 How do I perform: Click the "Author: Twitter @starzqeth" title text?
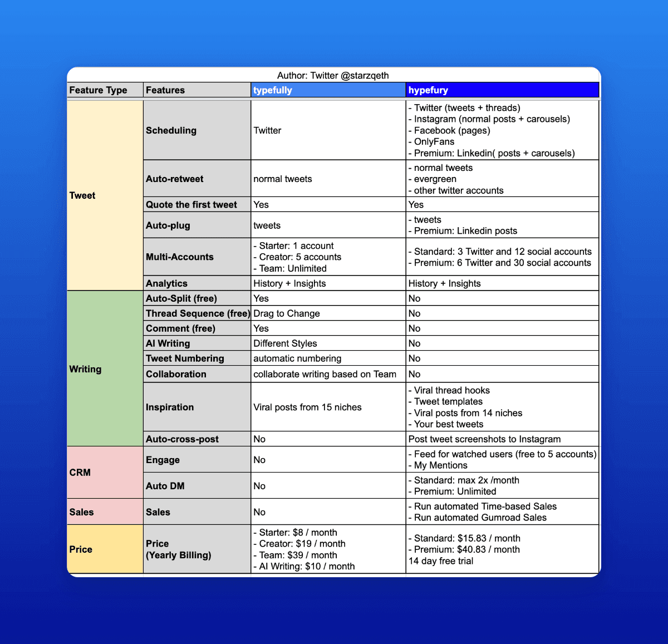pos(333,76)
